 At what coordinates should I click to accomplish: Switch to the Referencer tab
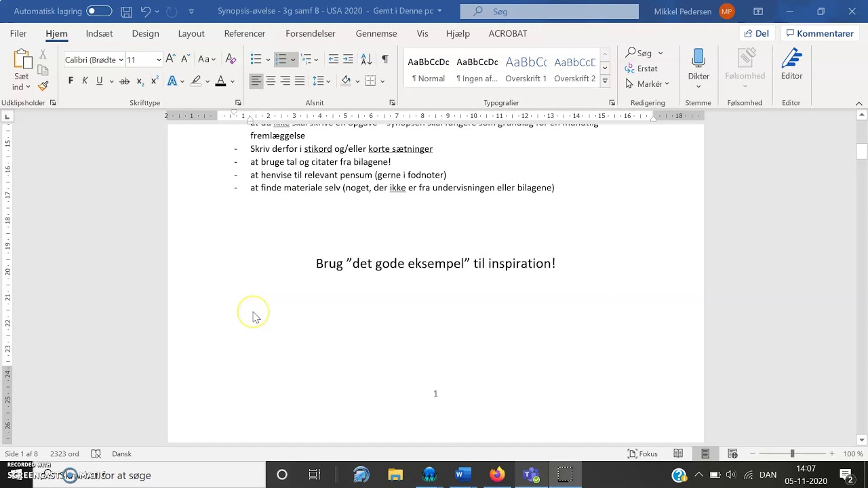[x=245, y=34]
